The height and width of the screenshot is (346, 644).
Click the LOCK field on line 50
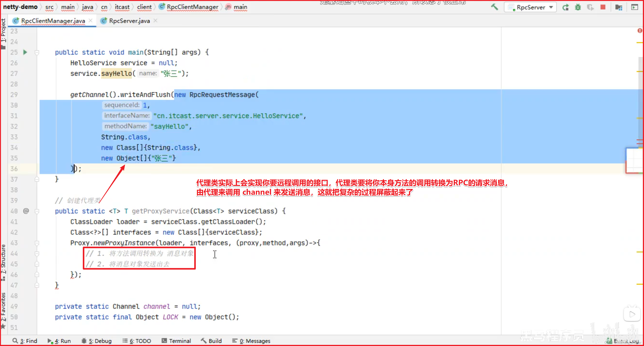[x=170, y=317]
